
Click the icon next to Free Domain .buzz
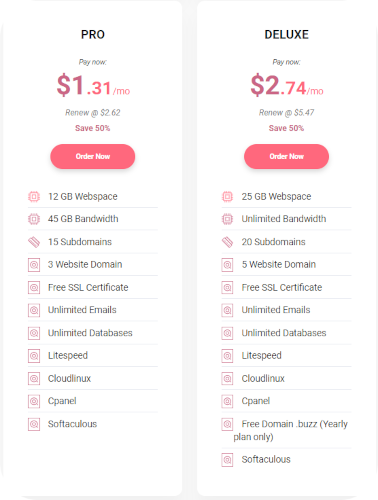pos(227,424)
